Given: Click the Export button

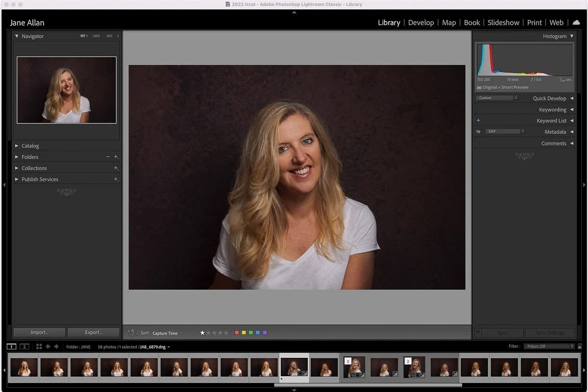Looking at the screenshot, I should point(93,332).
